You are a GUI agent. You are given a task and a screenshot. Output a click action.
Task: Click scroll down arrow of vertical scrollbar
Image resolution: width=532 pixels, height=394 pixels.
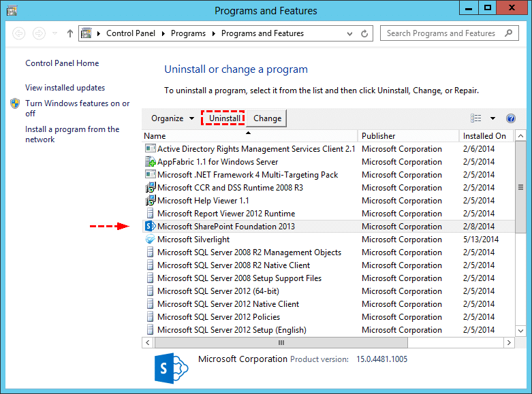[x=520, y=331]
